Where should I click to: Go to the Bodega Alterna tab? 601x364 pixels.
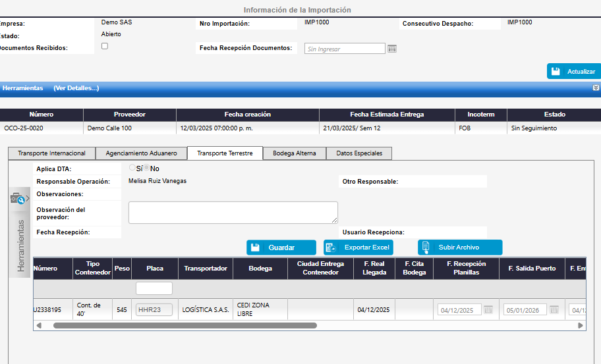(x=294, y=153)
